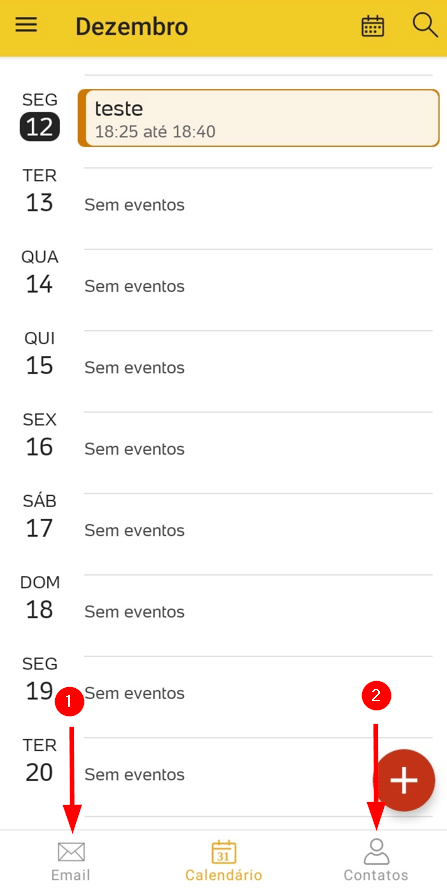Tap the Calendário calendar icon
The width and height of the screenshot is (447, 888).
(x=224, y=852)
